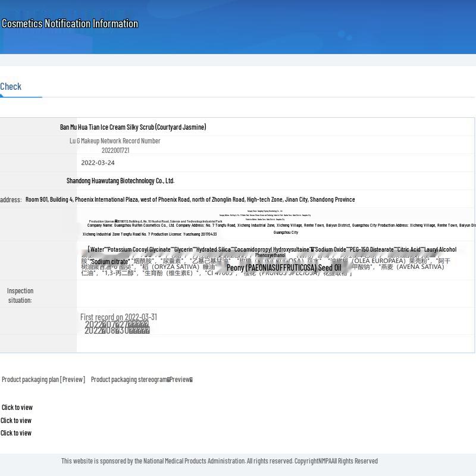Open the Product packaging plan preview
The width and height of the screenshot is (476, 476).
[43, 380]
